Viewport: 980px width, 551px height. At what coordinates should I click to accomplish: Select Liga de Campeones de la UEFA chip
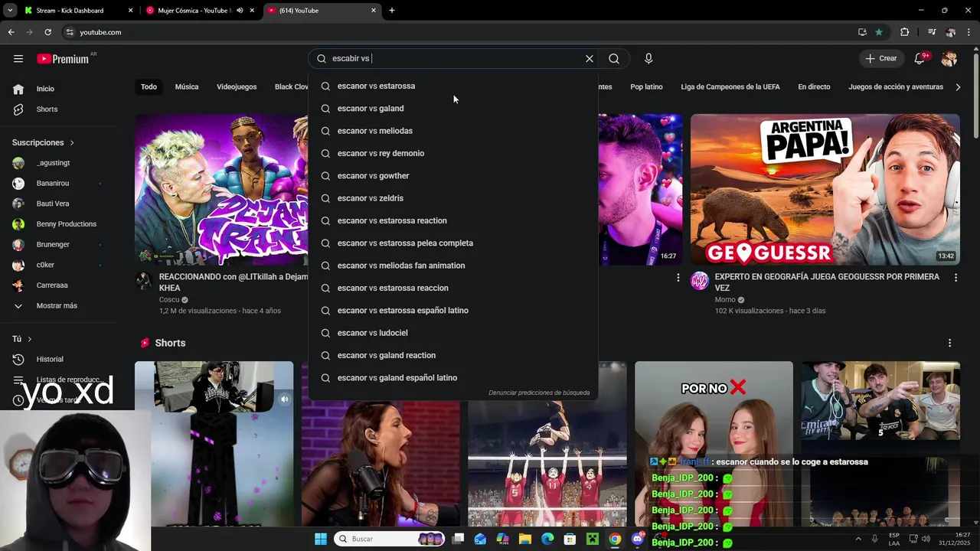click(730, 87)
